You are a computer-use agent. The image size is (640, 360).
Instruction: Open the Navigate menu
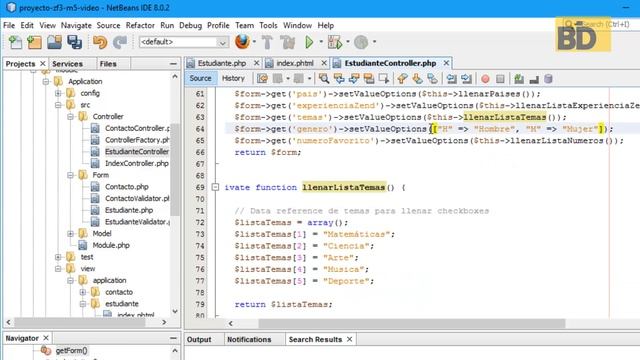point(76,25)
